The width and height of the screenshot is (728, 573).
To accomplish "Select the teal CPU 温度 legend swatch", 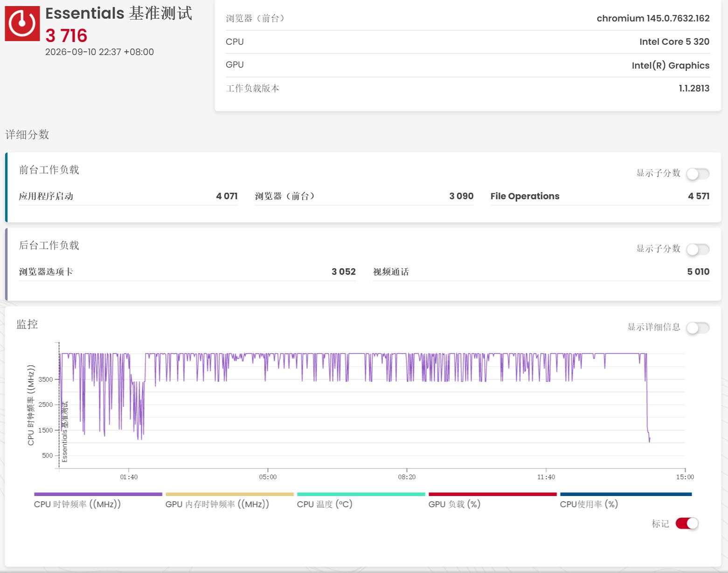I will 361,494.
